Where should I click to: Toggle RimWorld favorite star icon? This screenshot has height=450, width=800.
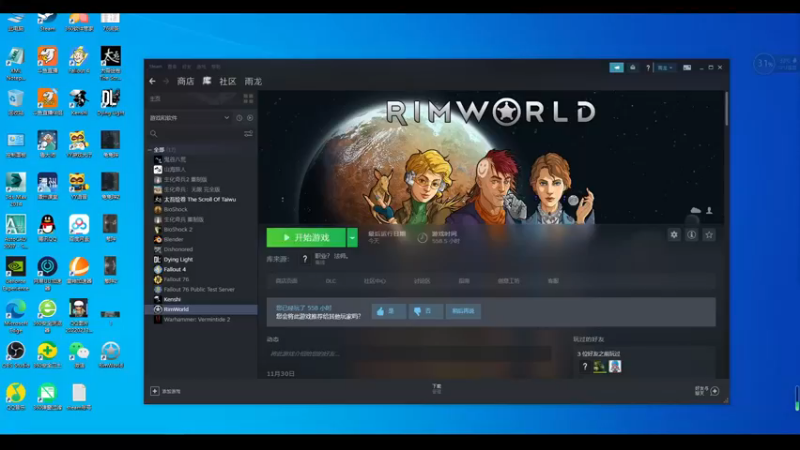click(x=709, y=235)
